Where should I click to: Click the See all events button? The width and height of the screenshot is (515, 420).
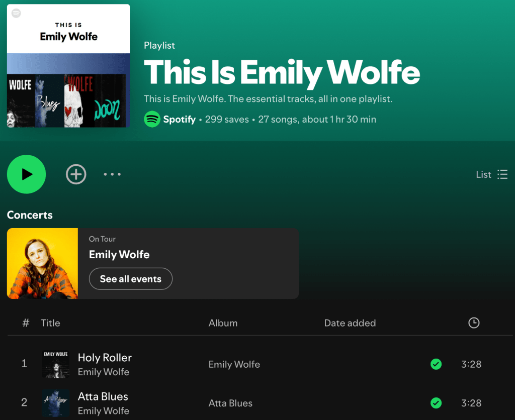coord(131,279)
